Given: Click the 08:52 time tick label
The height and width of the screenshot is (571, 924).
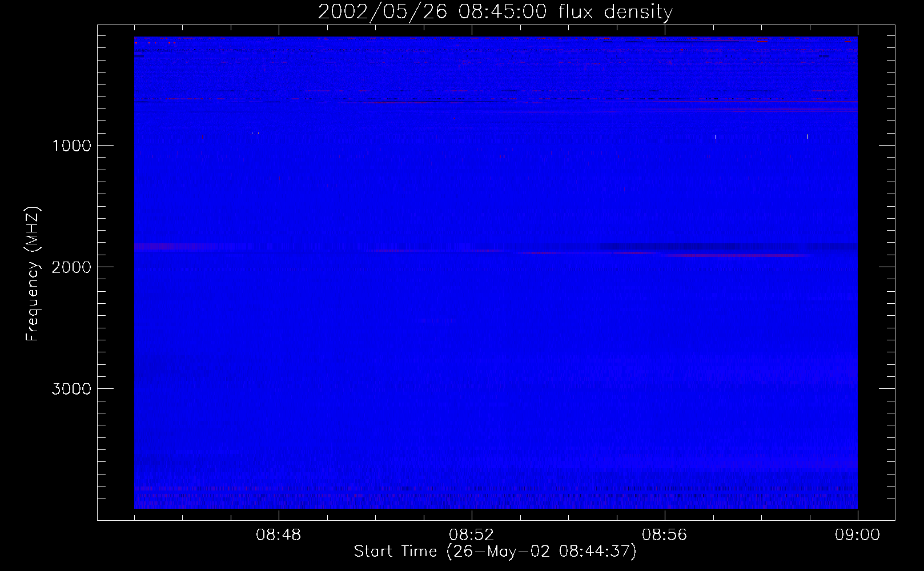Looking at the screenshot, I should (x=471, y=535).
